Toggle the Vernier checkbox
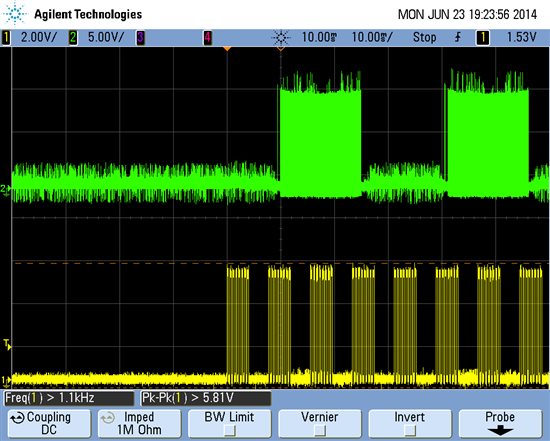Screen dimensions: 550x441 coord(320,429)
